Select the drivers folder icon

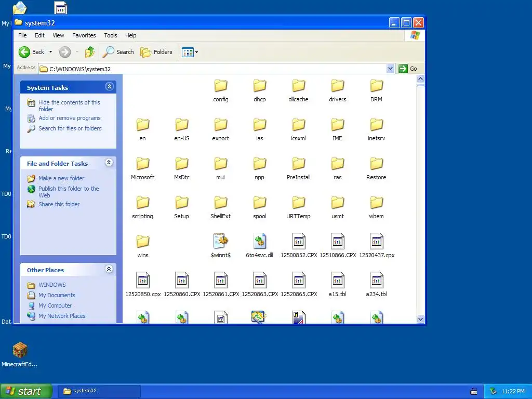coord(338,86)
